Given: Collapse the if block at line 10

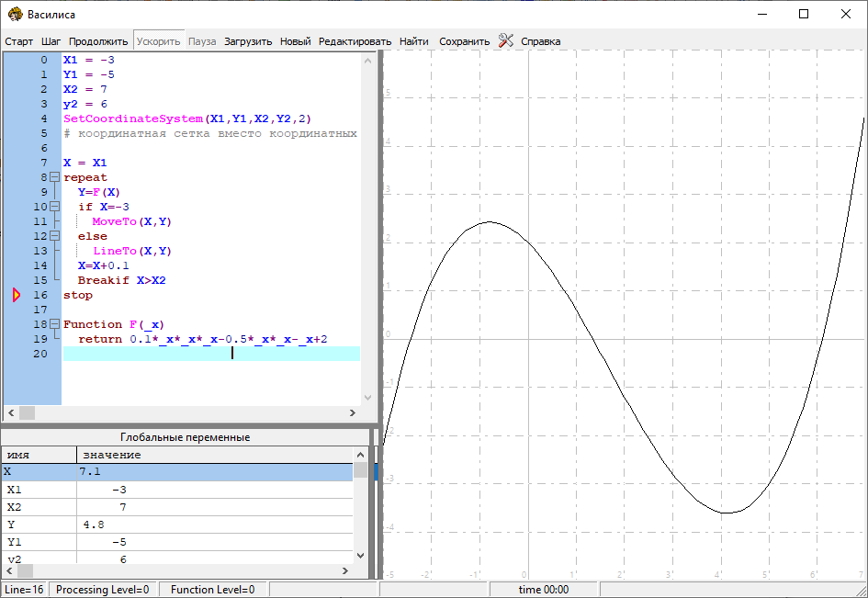Looking at the screenshot, I should pos(54,207).
